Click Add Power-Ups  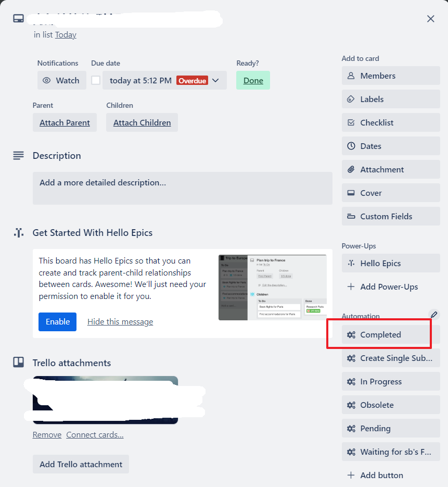(x=391, y=286)
